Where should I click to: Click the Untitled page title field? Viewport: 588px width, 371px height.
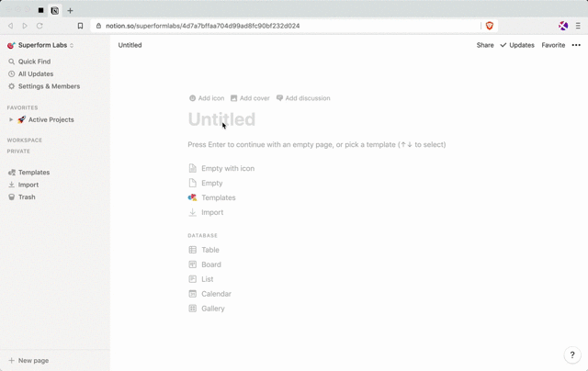coord(221,119)
